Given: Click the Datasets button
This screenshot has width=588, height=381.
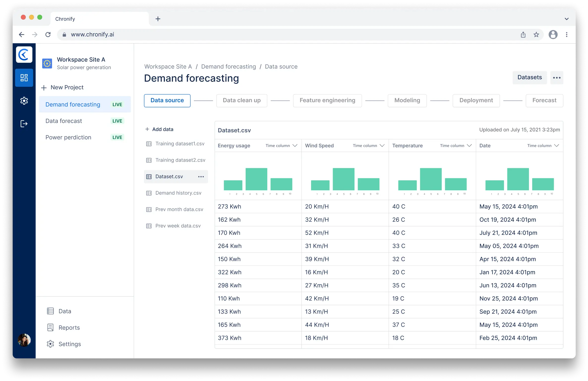Looking at the screenshot, I should (530, 77).
